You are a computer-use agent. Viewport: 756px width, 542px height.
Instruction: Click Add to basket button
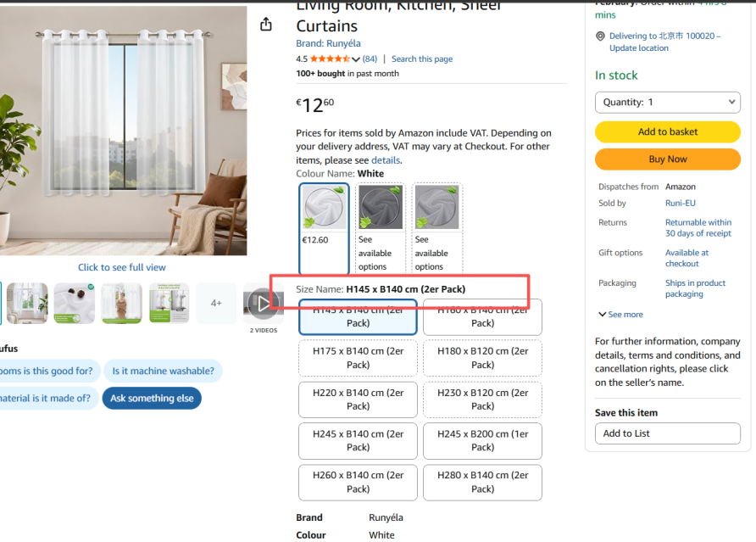click(667, 132)
